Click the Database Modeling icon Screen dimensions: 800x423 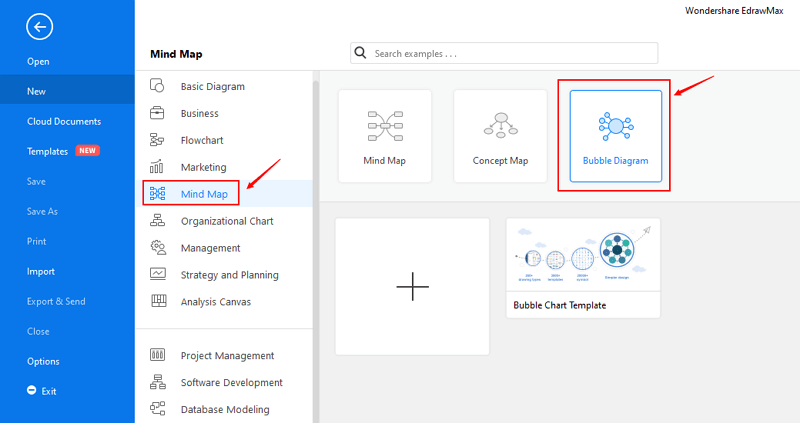(x=158, y=408)
